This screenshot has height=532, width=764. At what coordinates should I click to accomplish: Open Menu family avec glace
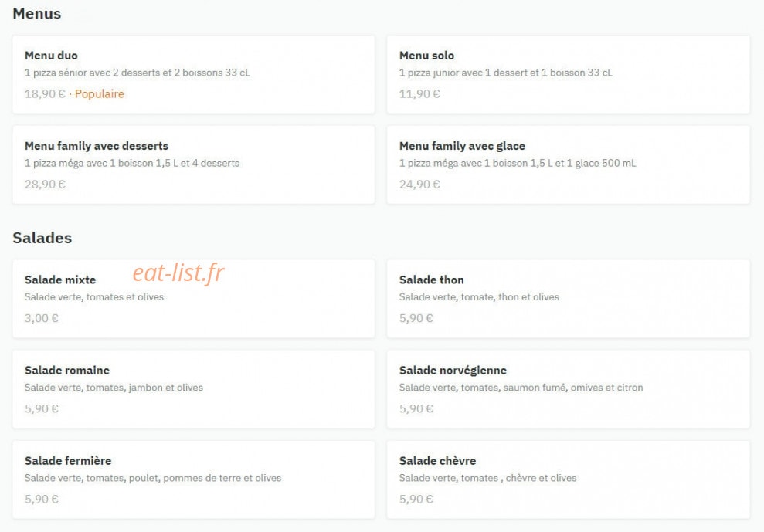[x=568, y=164]
